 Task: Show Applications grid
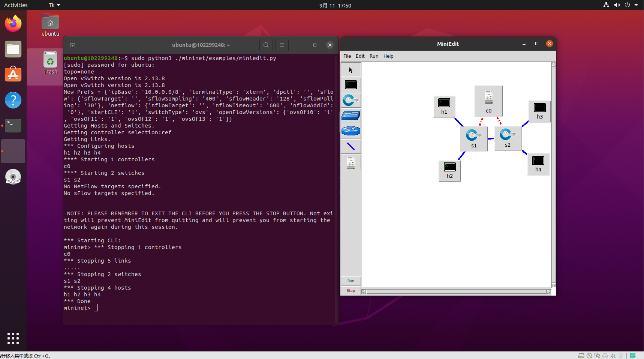[x=13, y=338]
